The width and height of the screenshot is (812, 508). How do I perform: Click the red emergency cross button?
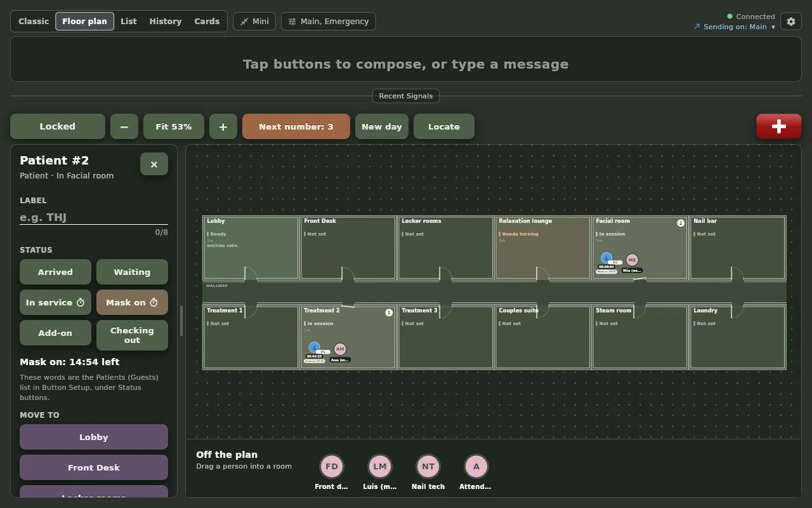(x=778, y=126)
